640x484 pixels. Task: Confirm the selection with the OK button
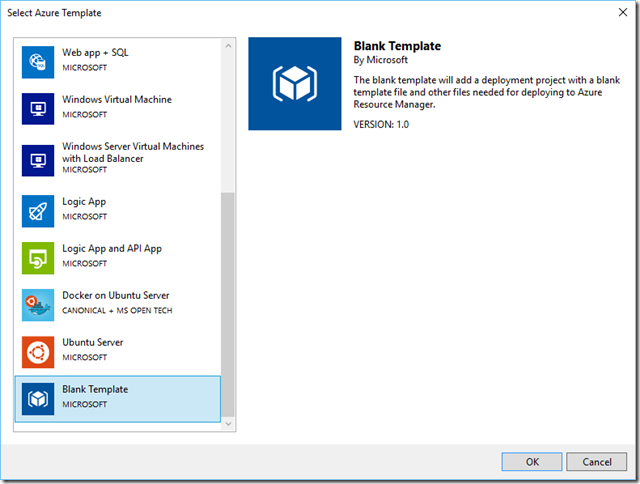tap(532, 462)
